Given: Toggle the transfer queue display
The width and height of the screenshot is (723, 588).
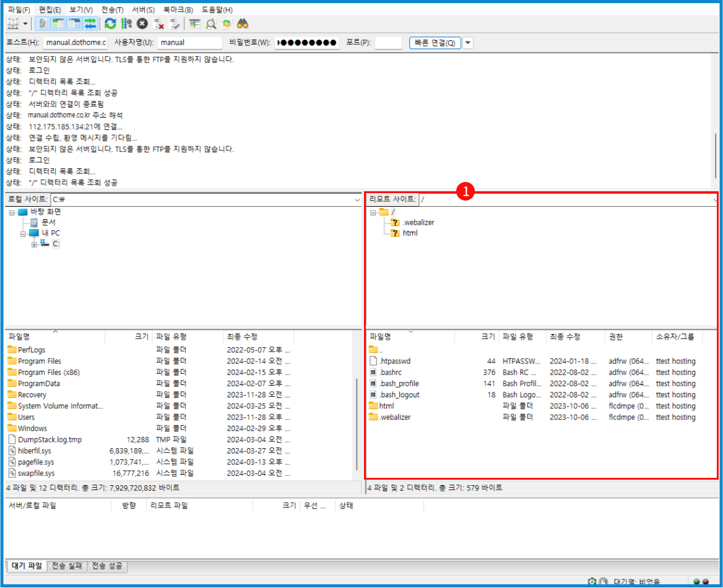Looking at the screenshot, I should point(90,24).
